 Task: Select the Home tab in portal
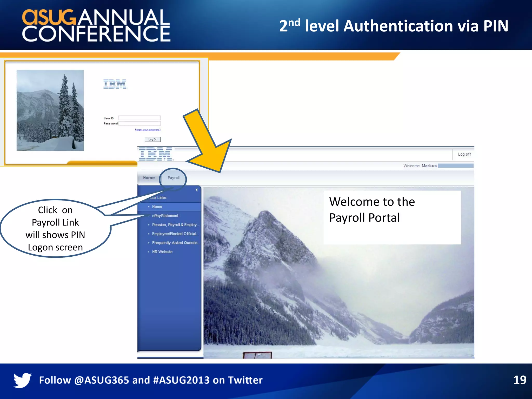coord(149,178)
